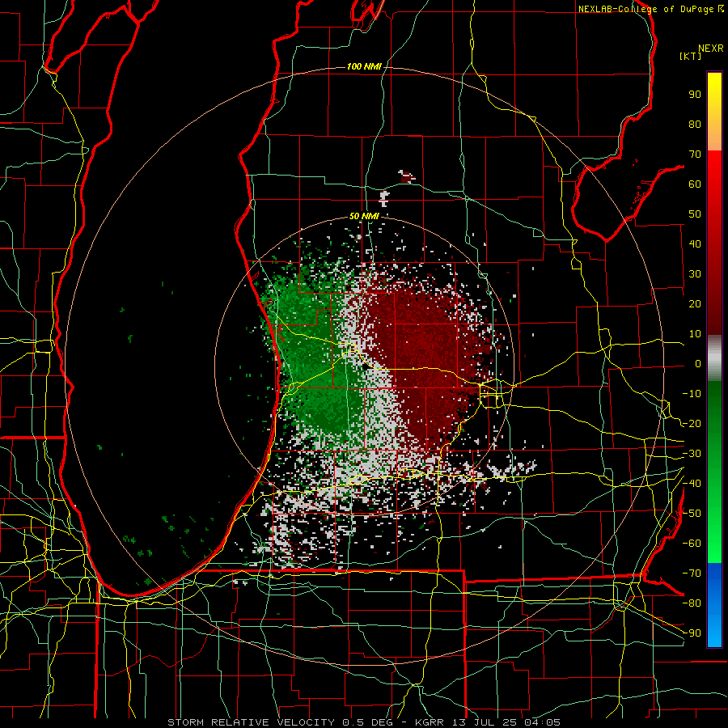Click the bright green segment near -60
The image size is (728, 728).
coord(714,544)
